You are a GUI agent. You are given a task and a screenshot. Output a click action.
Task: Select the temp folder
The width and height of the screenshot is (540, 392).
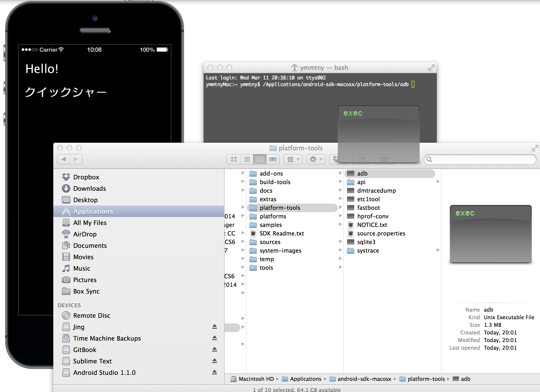292,259
